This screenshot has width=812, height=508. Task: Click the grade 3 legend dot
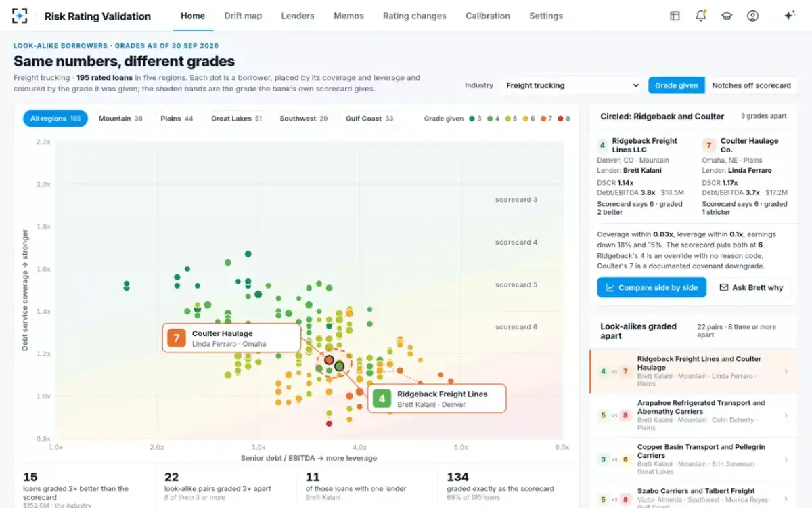[x=472, y=119]
